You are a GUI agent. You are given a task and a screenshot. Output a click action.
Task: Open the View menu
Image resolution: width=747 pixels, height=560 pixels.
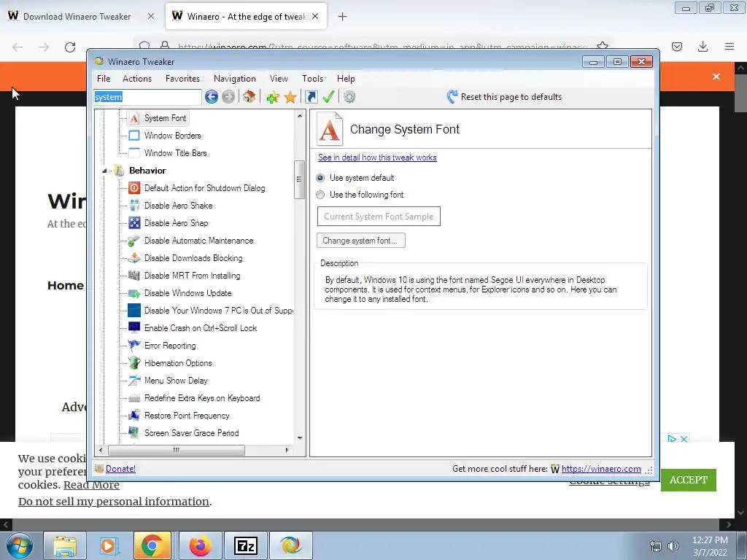click(x=279, y=79)
